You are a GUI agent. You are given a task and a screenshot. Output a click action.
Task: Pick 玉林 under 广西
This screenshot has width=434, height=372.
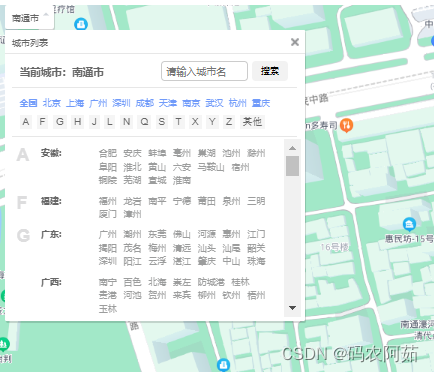point(108,309)
